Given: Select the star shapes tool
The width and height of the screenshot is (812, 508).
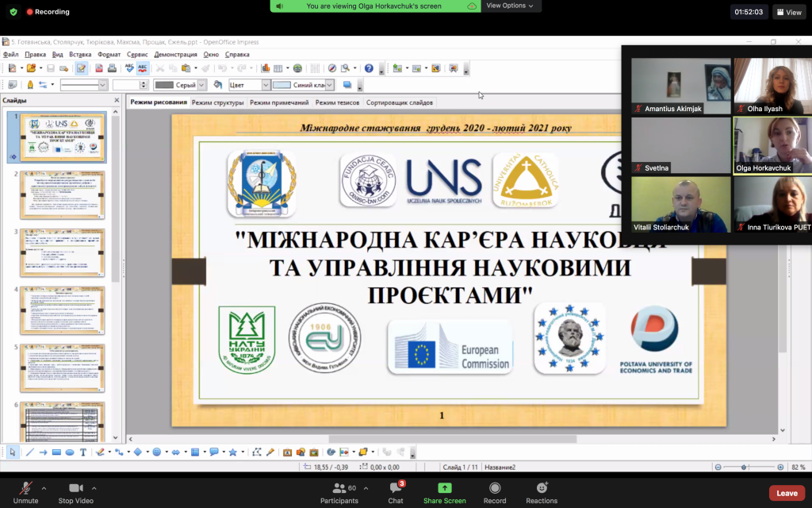Looking at the screenshot, I should tap(233, 452).
